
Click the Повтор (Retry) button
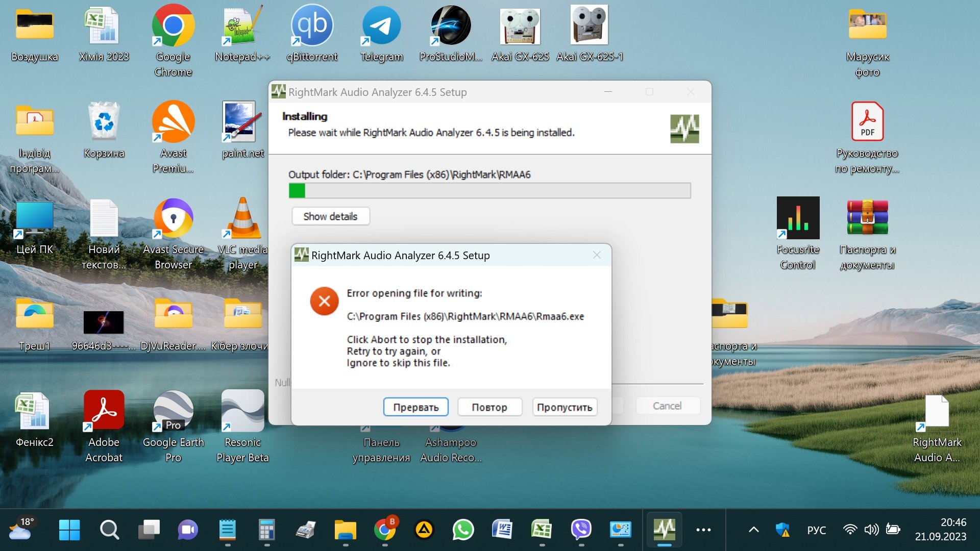489,407
